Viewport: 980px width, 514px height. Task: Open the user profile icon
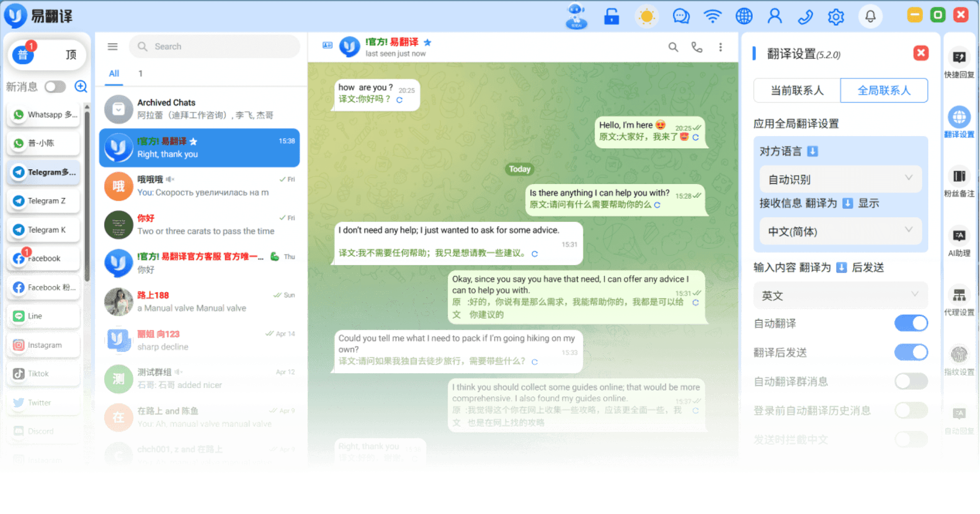(774, 16)
